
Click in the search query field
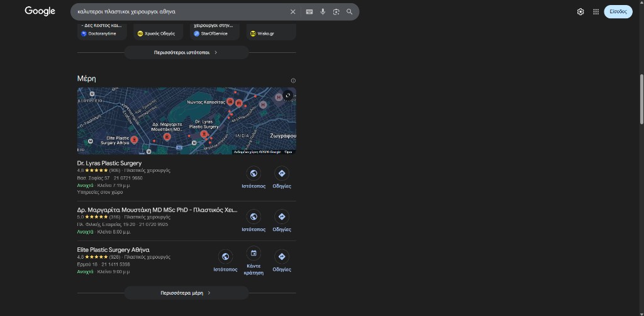[x=180, y=12]
